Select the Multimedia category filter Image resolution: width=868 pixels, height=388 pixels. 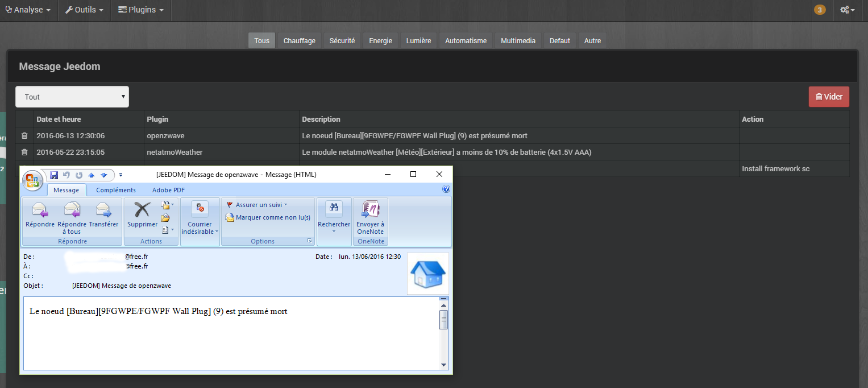(x=518, y=40)
